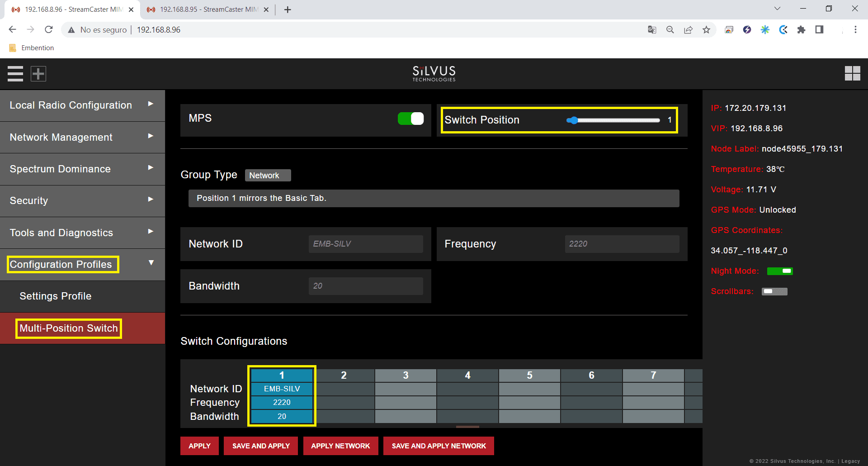Click the browser reload page icon
868x466 pixels.
pyautogui.click(x=49, y=30)
